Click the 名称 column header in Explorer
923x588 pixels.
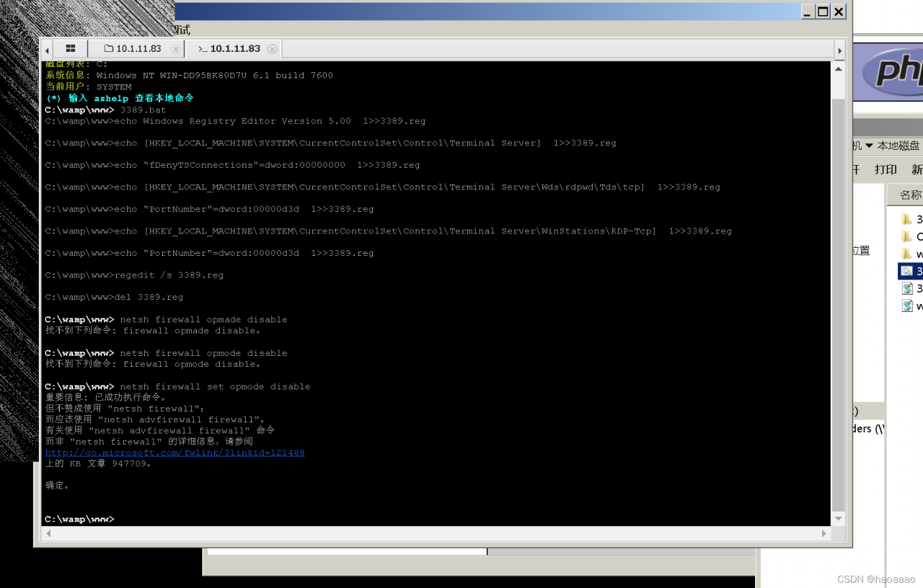(910, 195)
